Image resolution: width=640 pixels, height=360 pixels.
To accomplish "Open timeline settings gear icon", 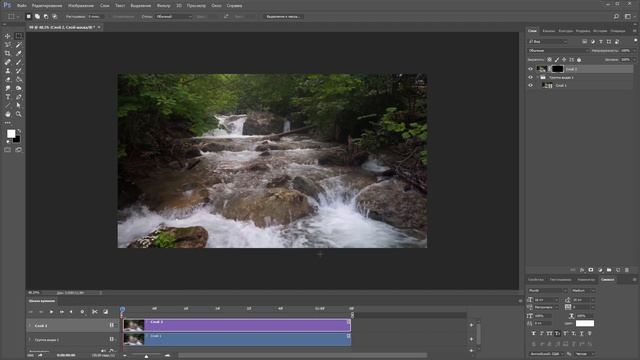I will pos(82,312).
